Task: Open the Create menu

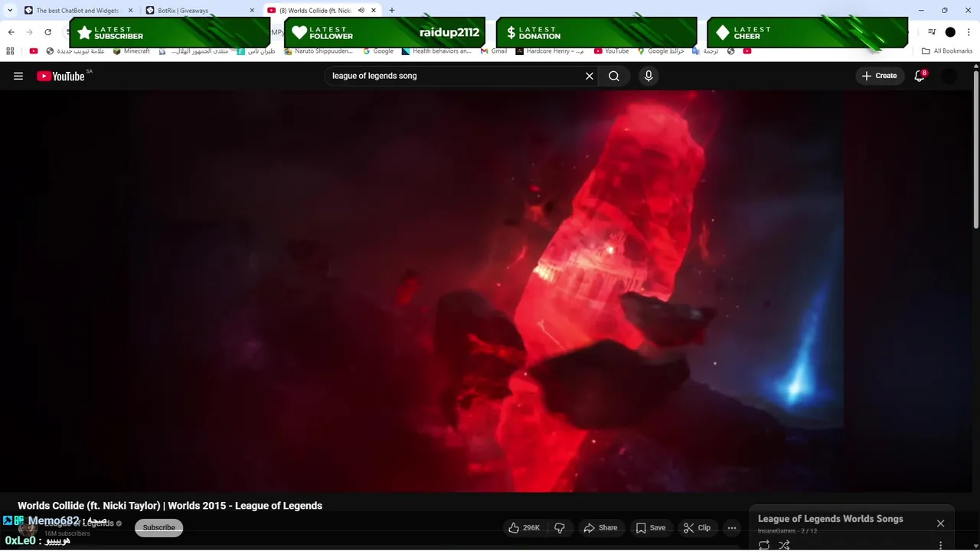Action: pos(879,76)
